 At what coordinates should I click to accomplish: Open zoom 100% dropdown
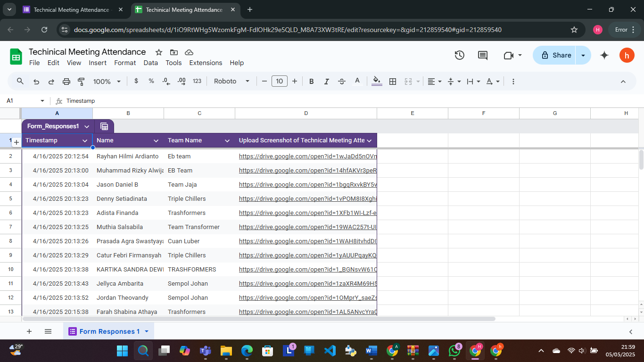pos(107,82)
